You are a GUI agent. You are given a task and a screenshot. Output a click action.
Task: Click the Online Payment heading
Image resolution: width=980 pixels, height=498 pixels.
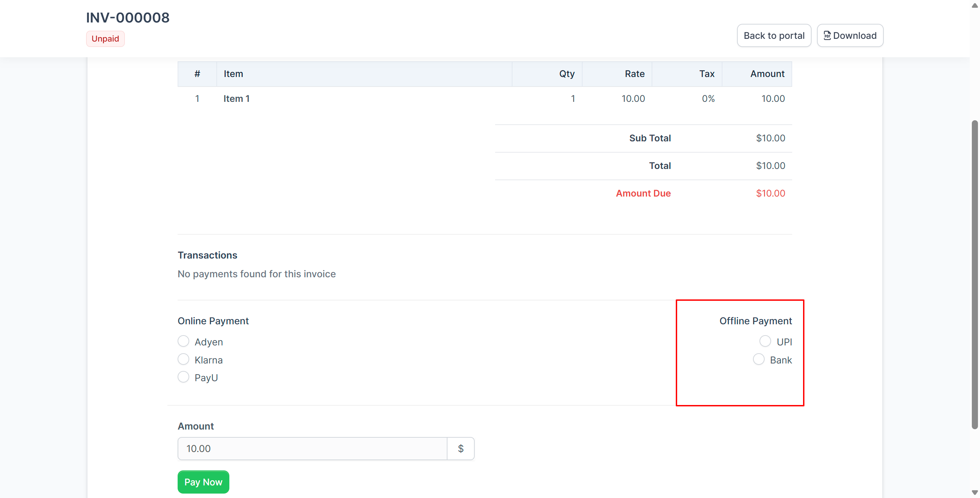[x=213, y=321]
